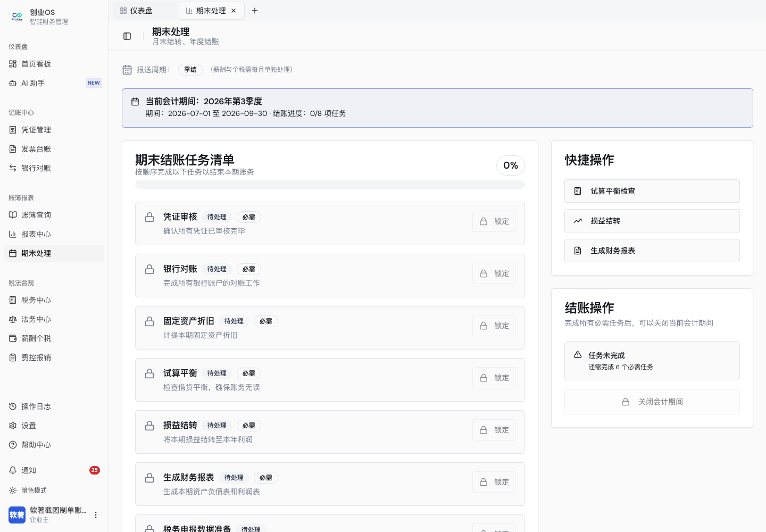Click calendar icon in current period banner
The image size is (766, 532).
tap(135, 102)
